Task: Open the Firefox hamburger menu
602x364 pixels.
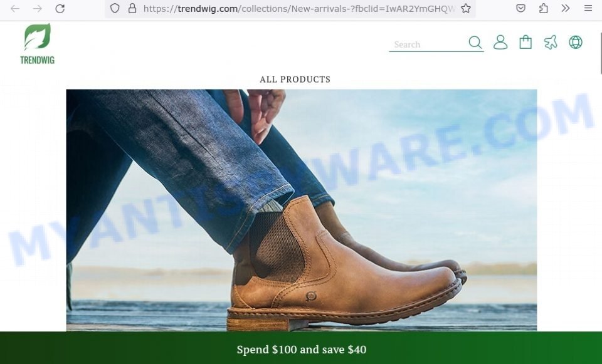Action: click(588, 8)
